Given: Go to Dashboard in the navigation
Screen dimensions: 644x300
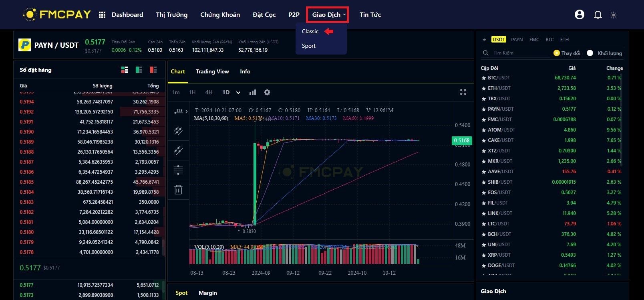Looking at the screenshot, I should pos(127,15).
